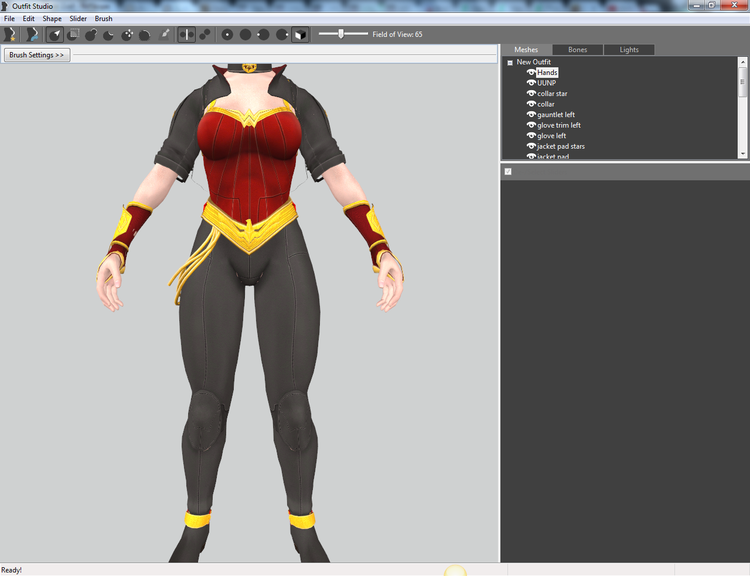Open the Shape menu
The width and height of the screenshot is (750, 576).
tap(52, 19)
